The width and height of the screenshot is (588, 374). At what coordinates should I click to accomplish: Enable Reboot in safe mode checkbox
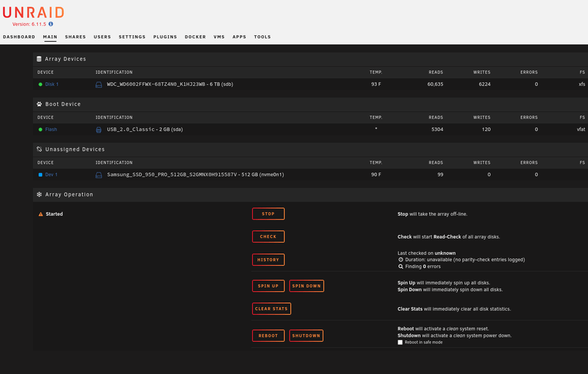(400, 342)
